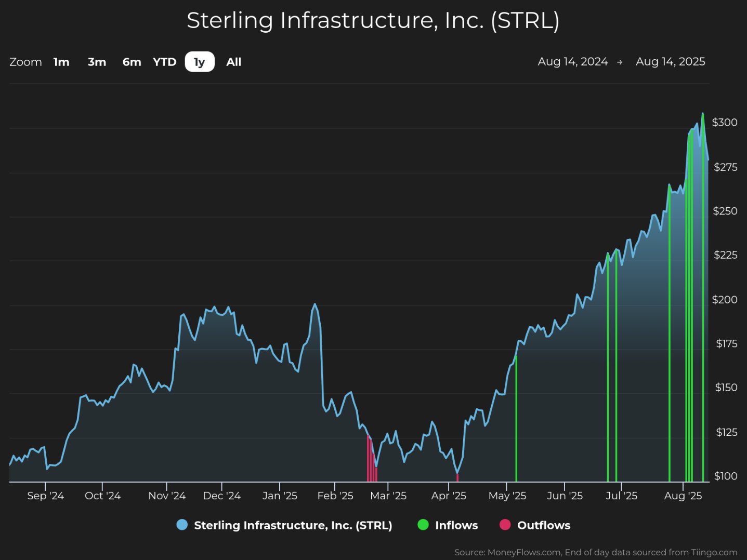Click the Feb '25 x-axis label
Image resolution: width=747 pixels, height=560 pixels.
click(335, 496)
